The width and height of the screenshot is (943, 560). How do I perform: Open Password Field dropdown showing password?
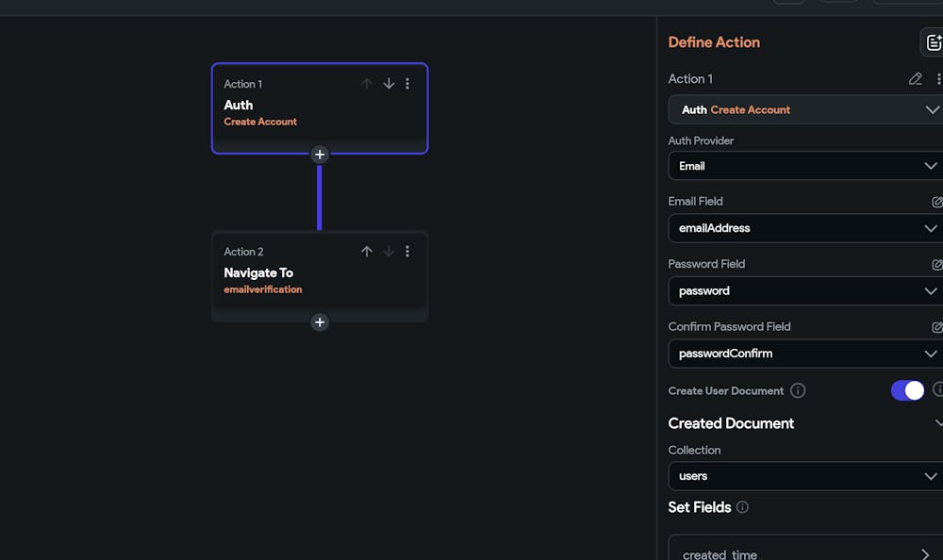pos(805,291)
